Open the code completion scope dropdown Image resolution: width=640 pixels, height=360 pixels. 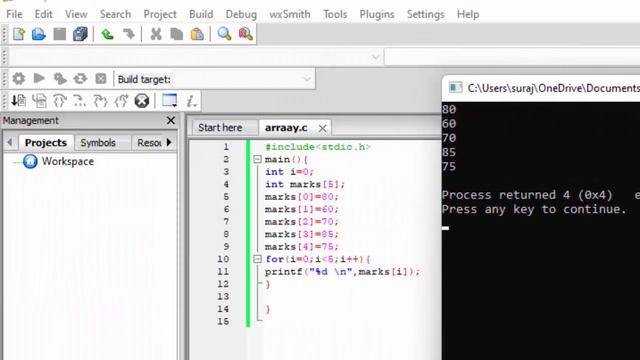click(376, 57)
